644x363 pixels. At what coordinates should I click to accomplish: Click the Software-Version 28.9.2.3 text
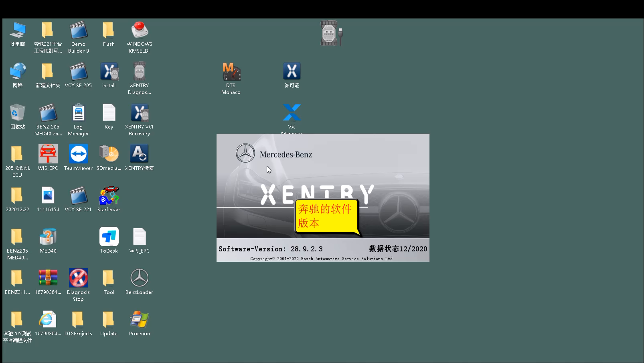coord(270,249)
